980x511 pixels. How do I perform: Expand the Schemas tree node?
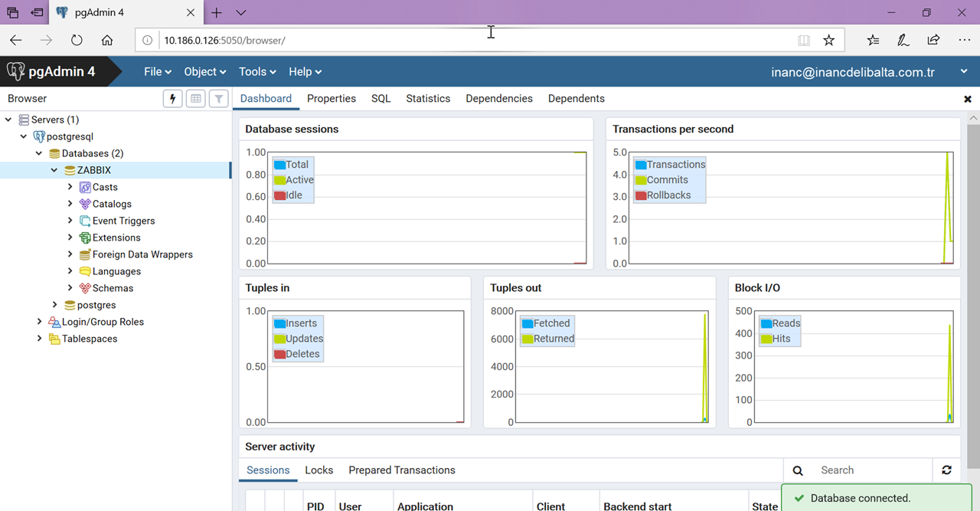70,288
